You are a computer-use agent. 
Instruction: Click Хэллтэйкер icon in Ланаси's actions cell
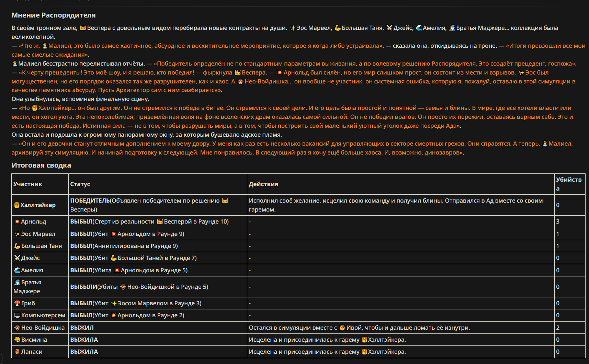(364, 352)
